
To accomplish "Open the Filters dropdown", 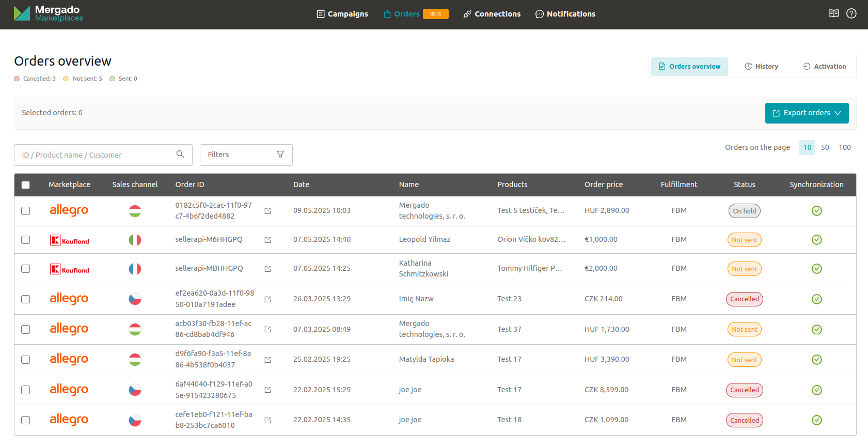I will tap(246, 155).
